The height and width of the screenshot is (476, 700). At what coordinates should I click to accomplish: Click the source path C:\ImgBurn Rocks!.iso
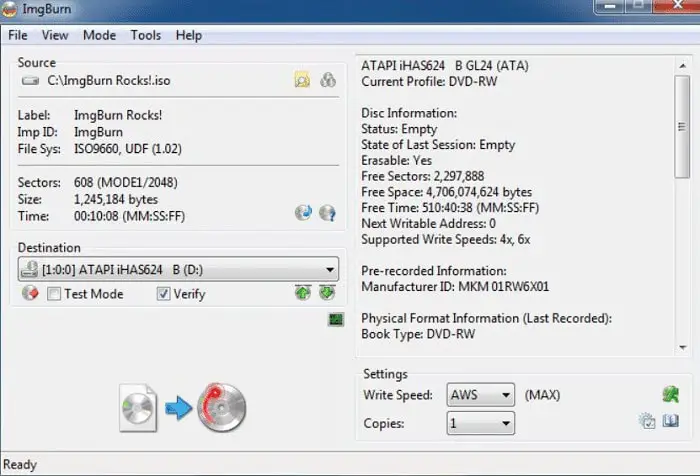tap(109, 81)
